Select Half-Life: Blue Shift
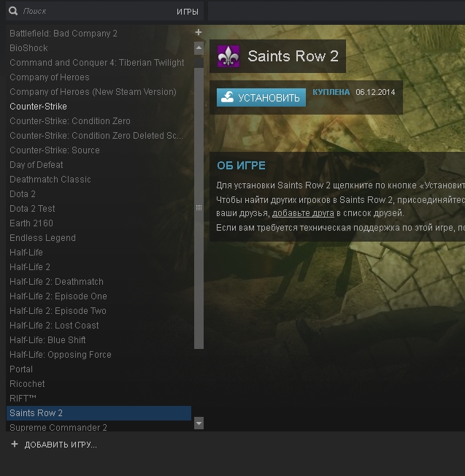Image resolution: width=465 pixels, height=476 pixels. (x=99, y=339)
